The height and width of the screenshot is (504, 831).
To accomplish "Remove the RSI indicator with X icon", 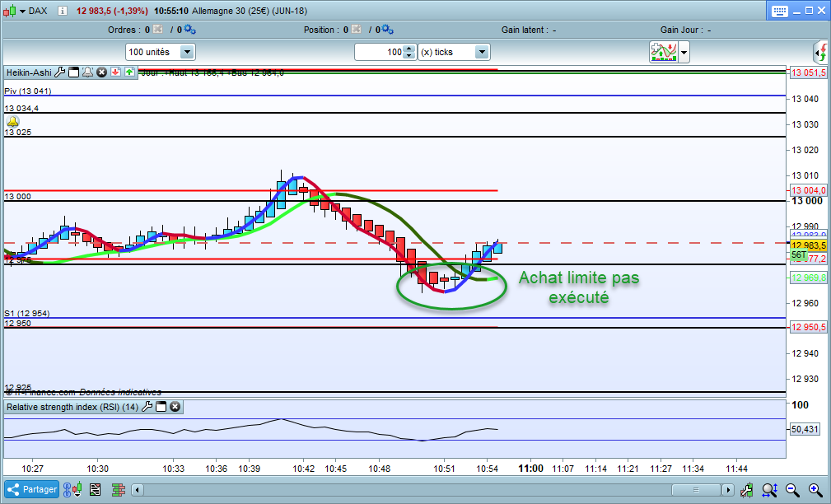I will point(175,407).
